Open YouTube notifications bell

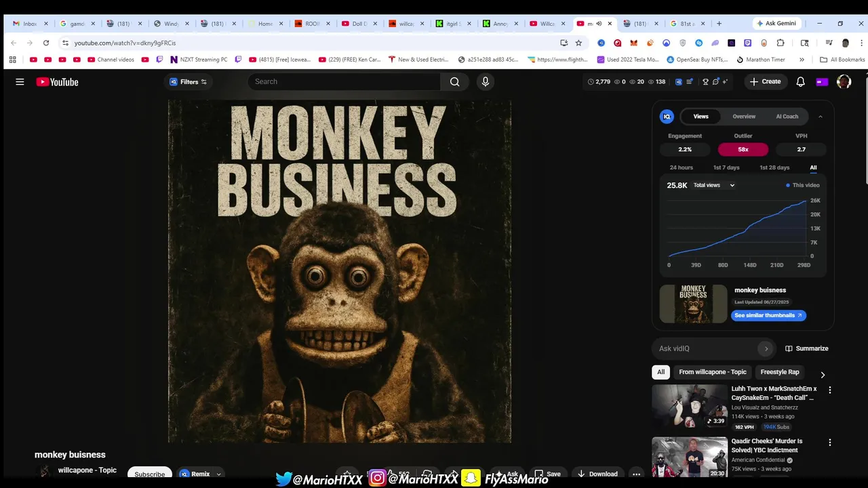(800, 81)
